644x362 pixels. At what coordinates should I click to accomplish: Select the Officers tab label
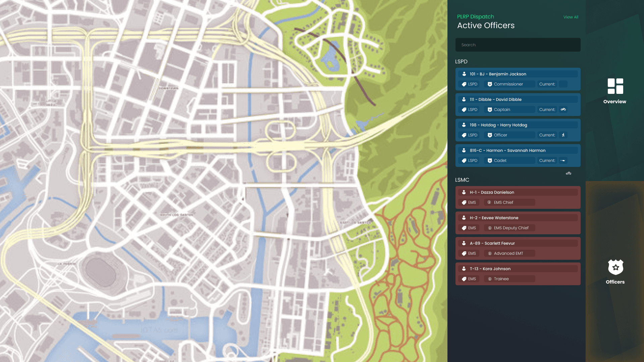tap(615, 282)
